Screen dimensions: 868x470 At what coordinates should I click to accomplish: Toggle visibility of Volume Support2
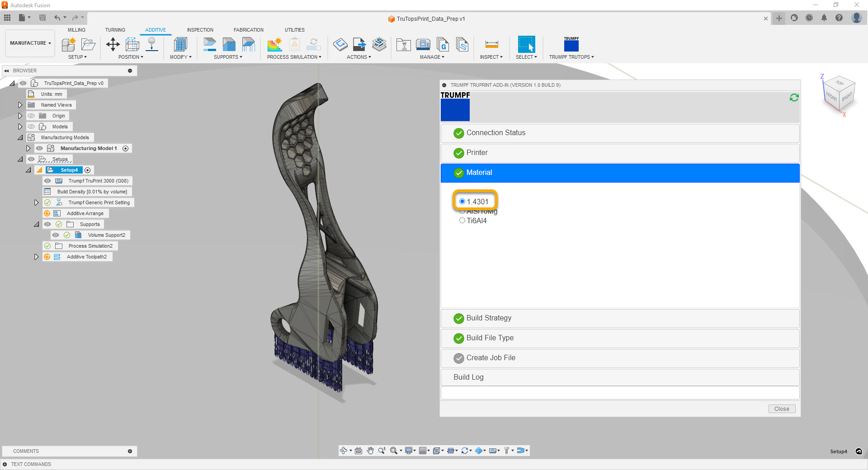pos(56,235)
